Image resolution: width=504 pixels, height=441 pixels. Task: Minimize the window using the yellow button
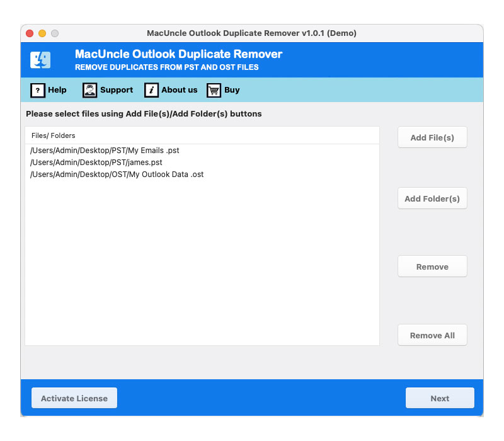[x=42, y=33]
